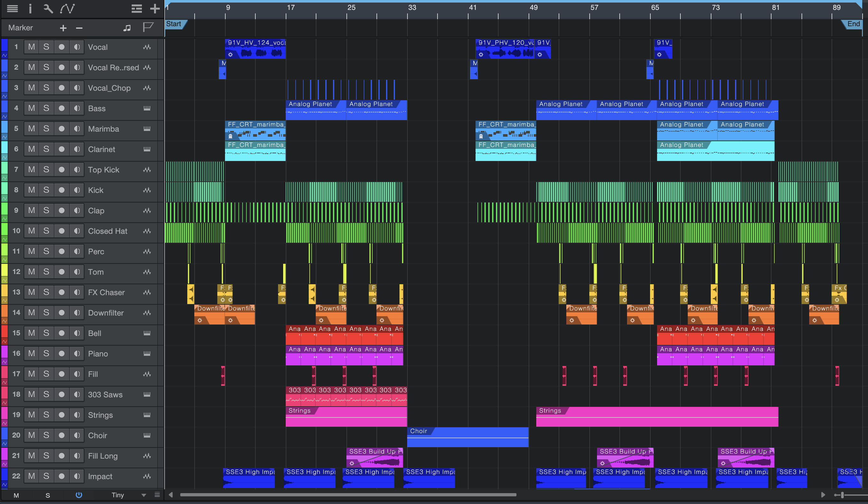The height and width of the screenshot is (504, 868).
Task: Open the inspector info panel
Action: pos(30,8)
